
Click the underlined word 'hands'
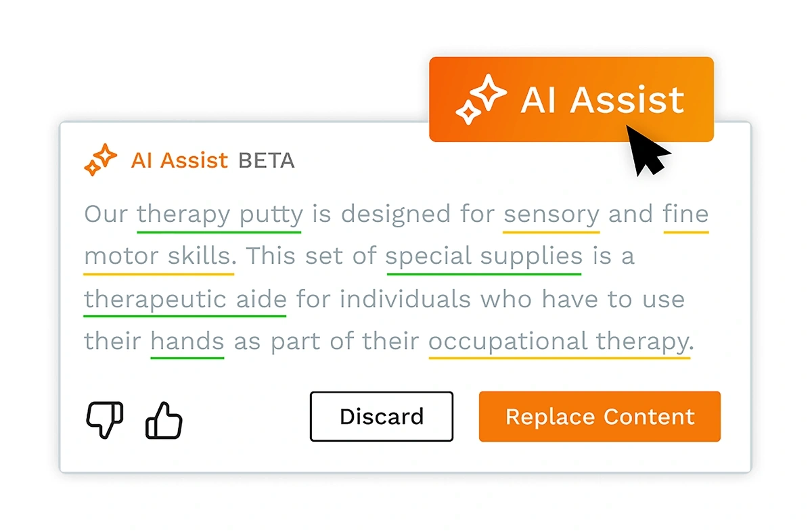pos(187,342)
